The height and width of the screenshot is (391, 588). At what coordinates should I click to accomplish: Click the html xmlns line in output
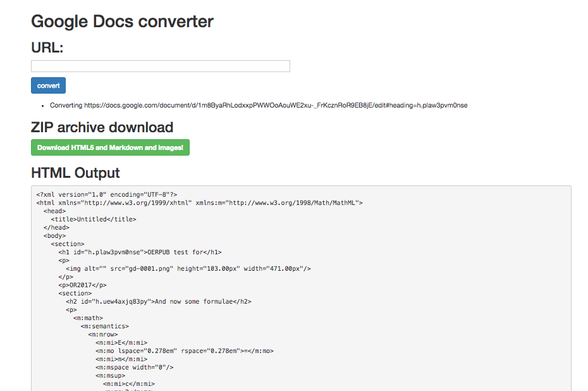[x=200, y=202]
